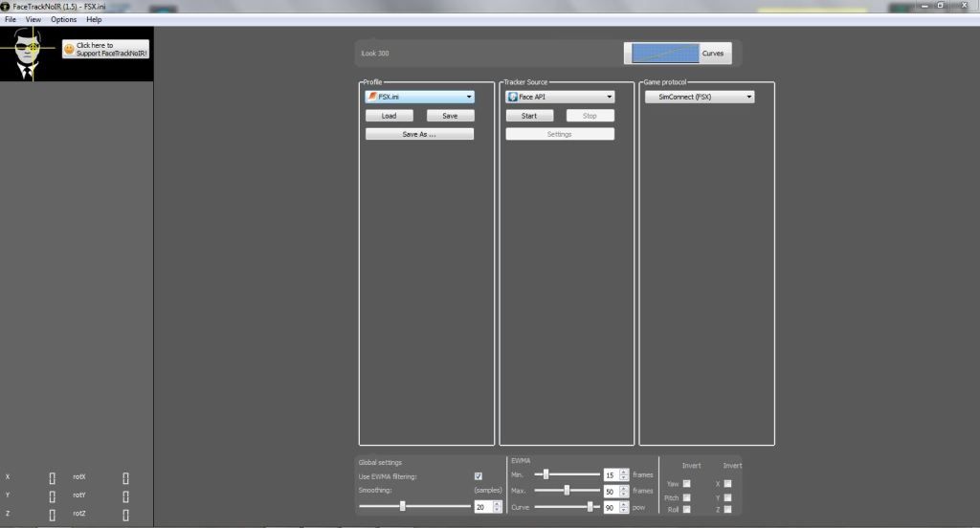Click the Start tracker button
The height and width of the screenshot is (528, 980).
coord(529,116)
